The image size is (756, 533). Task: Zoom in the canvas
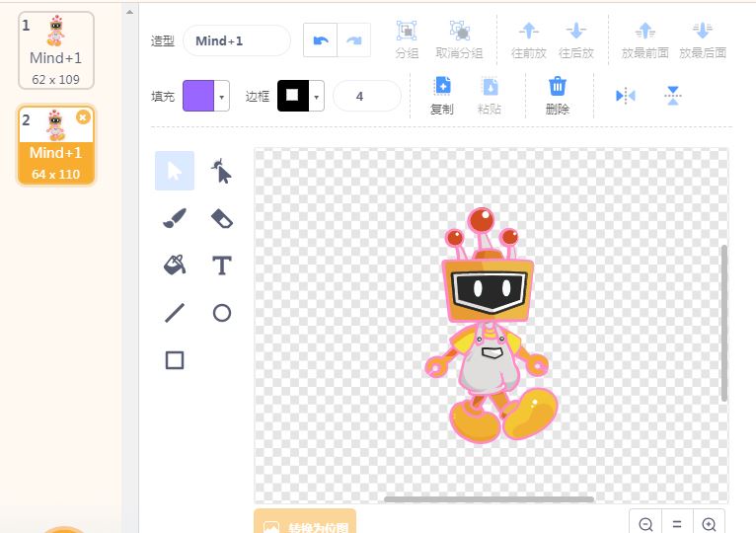[709, 524]
